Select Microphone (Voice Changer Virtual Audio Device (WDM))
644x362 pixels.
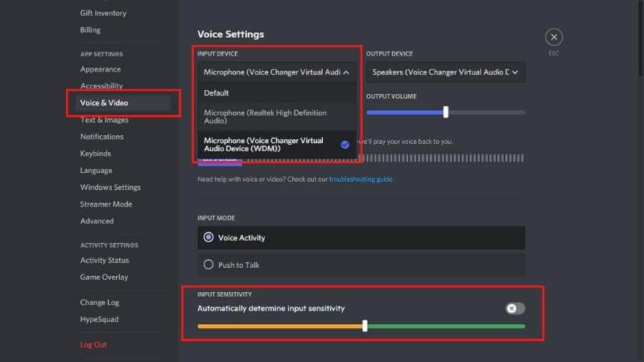(277, 145)
